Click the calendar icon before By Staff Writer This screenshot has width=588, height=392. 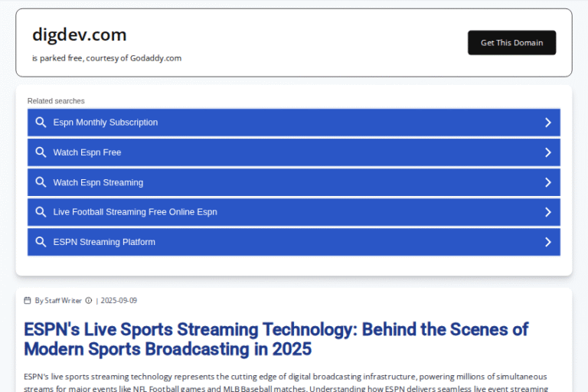(28, 301)
